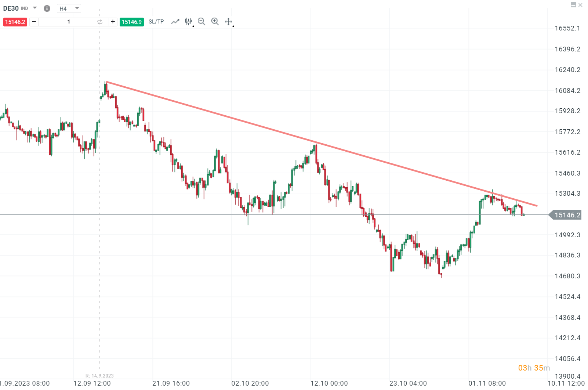Screen dimensions: 588x390
Task: Click inside the volume input field
Action: (69, 22)
